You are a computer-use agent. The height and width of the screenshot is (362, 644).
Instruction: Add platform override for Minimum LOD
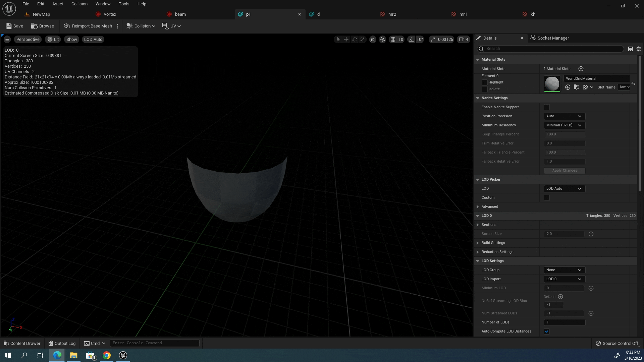coord(591,288)
